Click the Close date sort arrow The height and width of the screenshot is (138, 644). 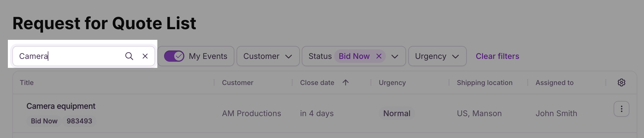pos(346,82)
